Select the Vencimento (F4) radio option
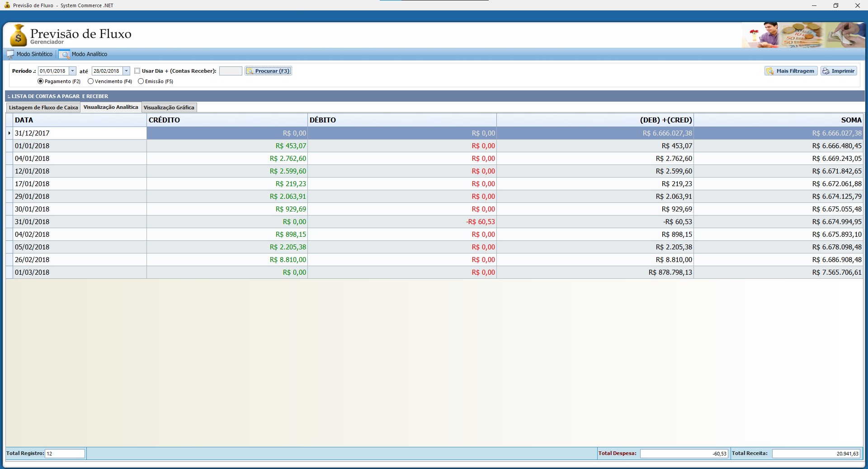The height and width of the screenshot is (469, 868). click(91, 81)
